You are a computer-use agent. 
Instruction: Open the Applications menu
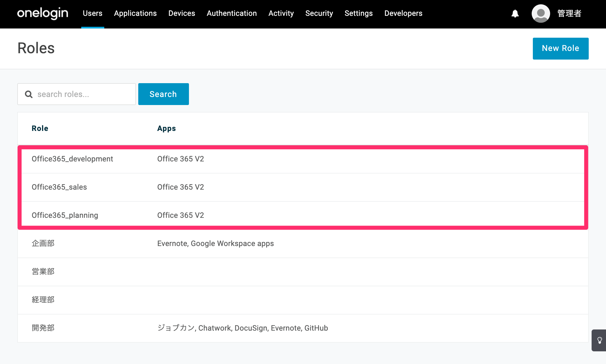pyautogui.click(x=135, y=13)
